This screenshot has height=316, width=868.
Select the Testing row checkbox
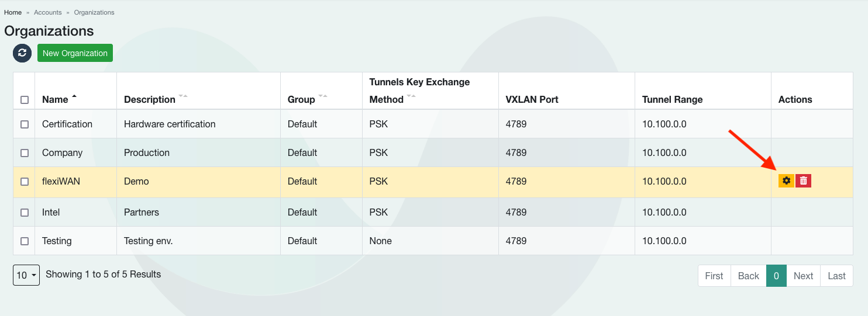pyautogui.click(x=25, y=241)
